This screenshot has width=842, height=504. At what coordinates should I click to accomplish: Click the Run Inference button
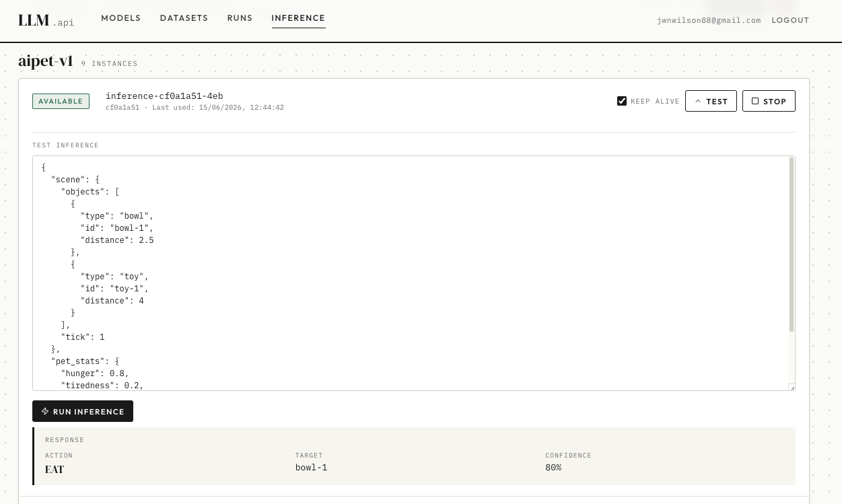tap(83, 411)
